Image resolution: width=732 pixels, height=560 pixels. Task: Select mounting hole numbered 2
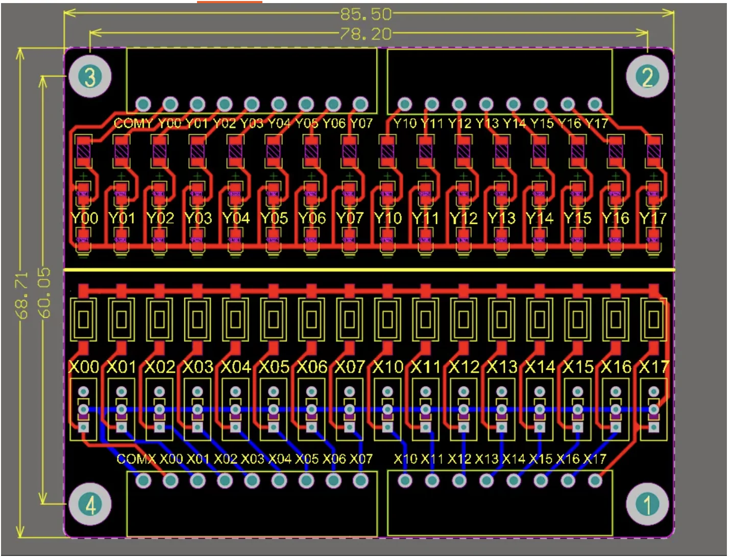point(647,77)
